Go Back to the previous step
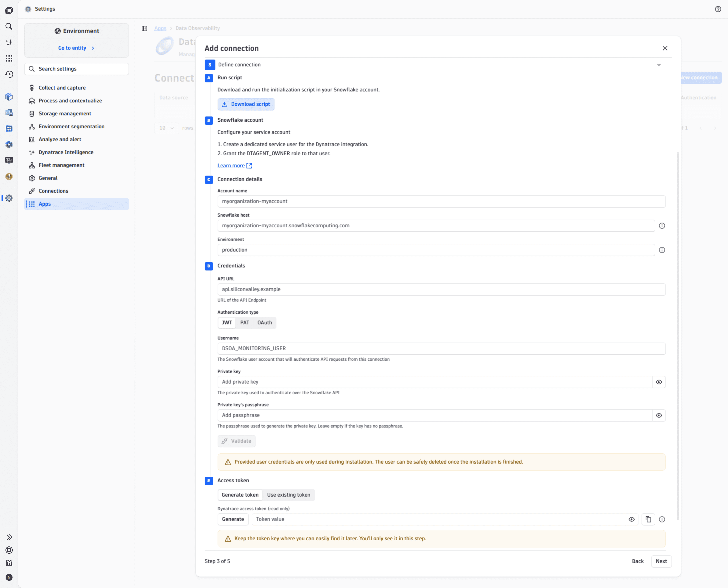 (638, 561)
